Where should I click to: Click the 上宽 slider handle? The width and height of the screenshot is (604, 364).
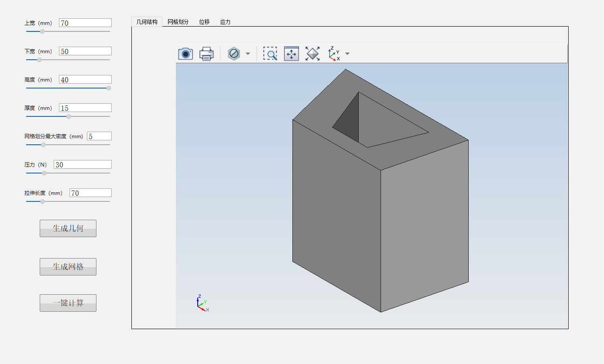(42, 31)
